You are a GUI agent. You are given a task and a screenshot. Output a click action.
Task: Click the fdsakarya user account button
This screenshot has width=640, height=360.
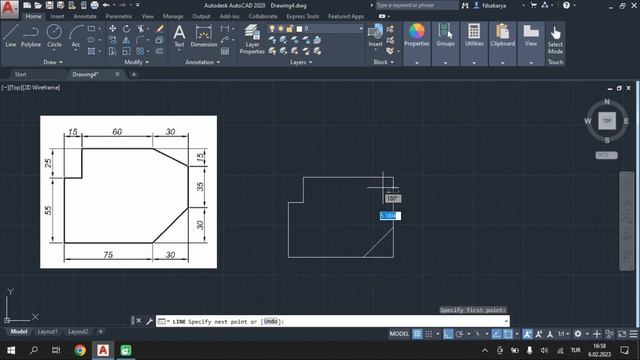coord(490,5)
